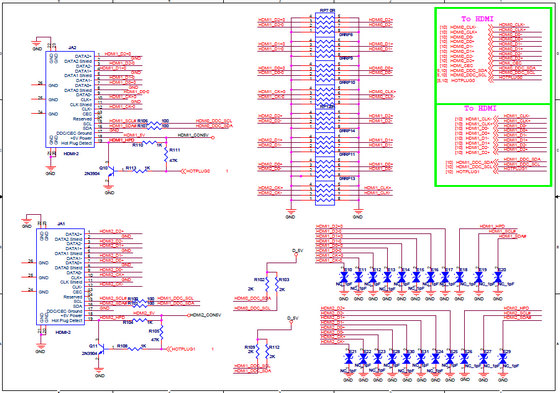The height and width of the screenshot is (393, 560).
Task: Select the Q10 2N3904 transistor symbol
Action: pos(111,171)
